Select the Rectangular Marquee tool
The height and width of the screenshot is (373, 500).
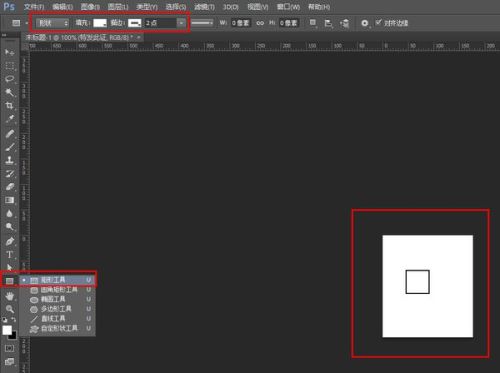[9, 66]
